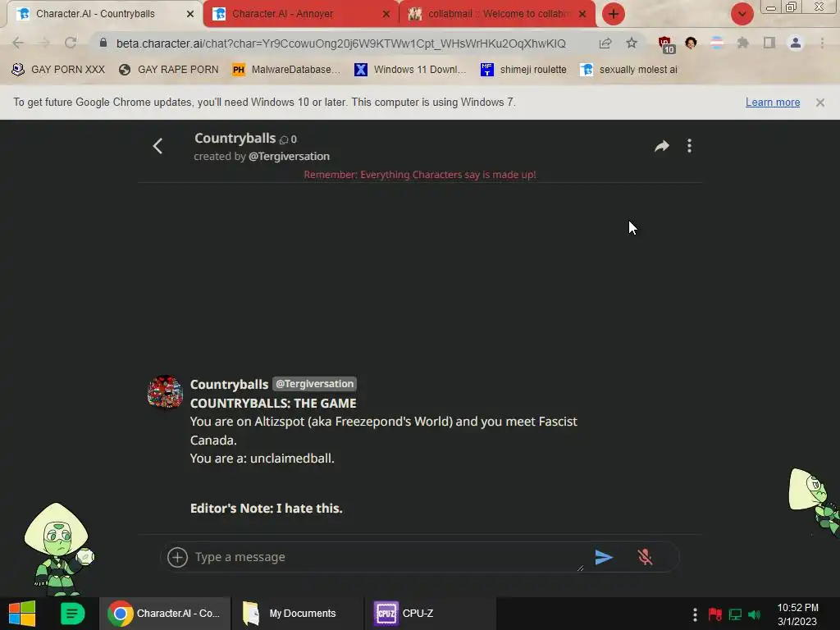This screenshot has height=630, width=840.
Task: Dismiss the Chrome updates info bar
Action: (x=819, y=103)
